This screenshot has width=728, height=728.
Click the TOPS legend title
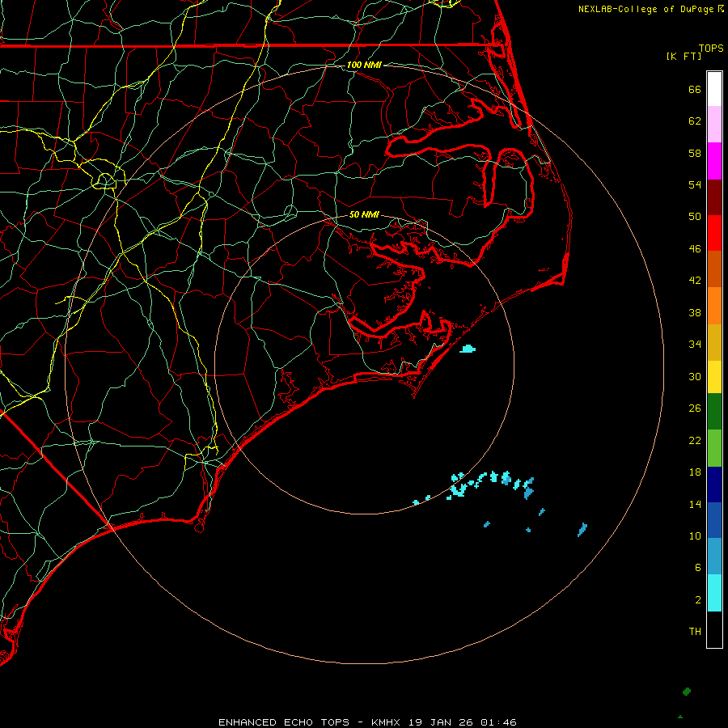pyautogui.click(x=711, y=48)
